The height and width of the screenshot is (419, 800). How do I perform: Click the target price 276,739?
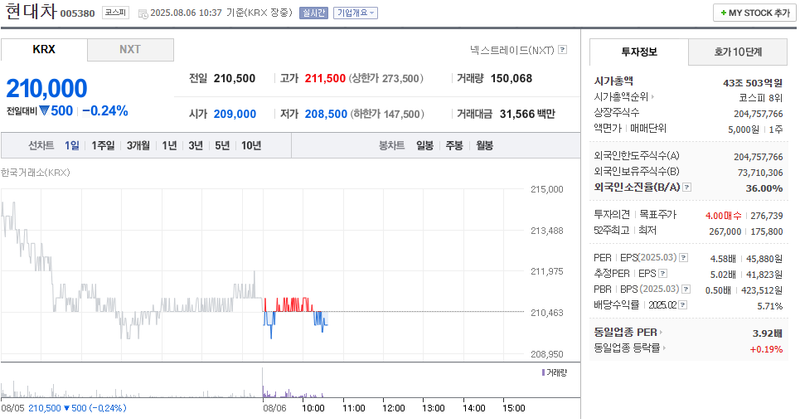(767, 216)
